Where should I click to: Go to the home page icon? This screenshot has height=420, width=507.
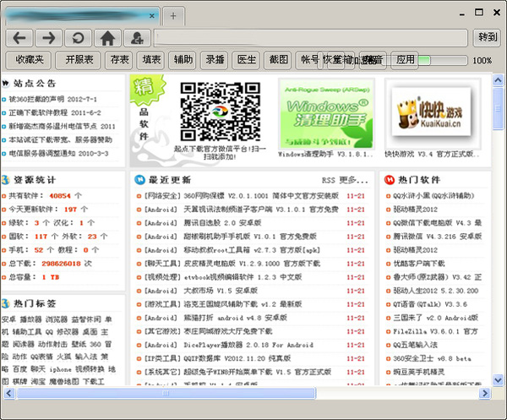point(107,37)
